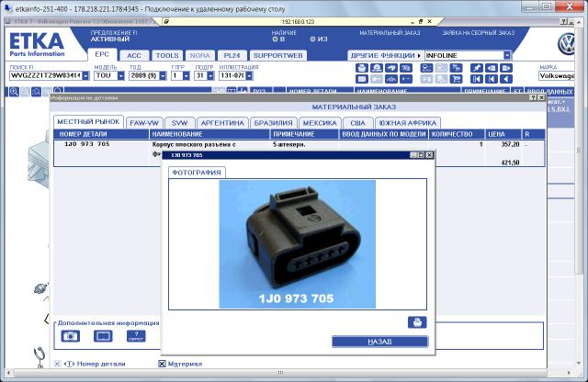Select the МЕСТНЫЙ РЫНОК tab
The height and width of the screenshot is (382, 588).
(88, 122)
